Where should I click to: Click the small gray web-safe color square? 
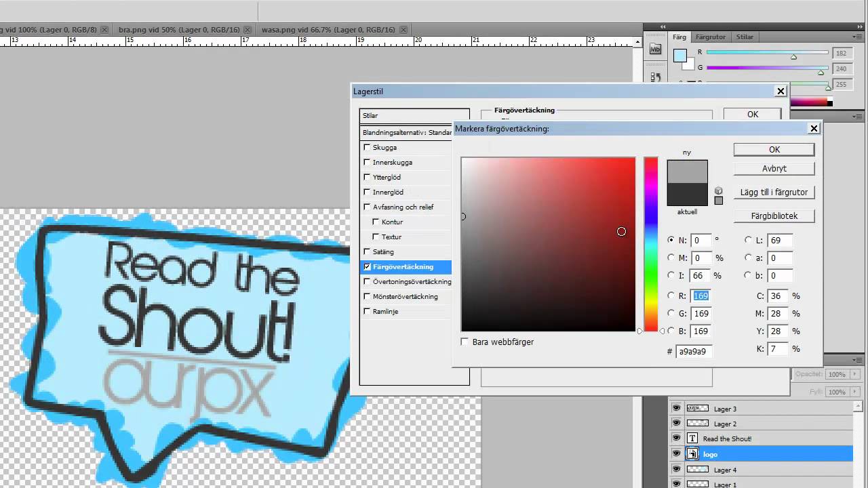[x=718, y=201]
